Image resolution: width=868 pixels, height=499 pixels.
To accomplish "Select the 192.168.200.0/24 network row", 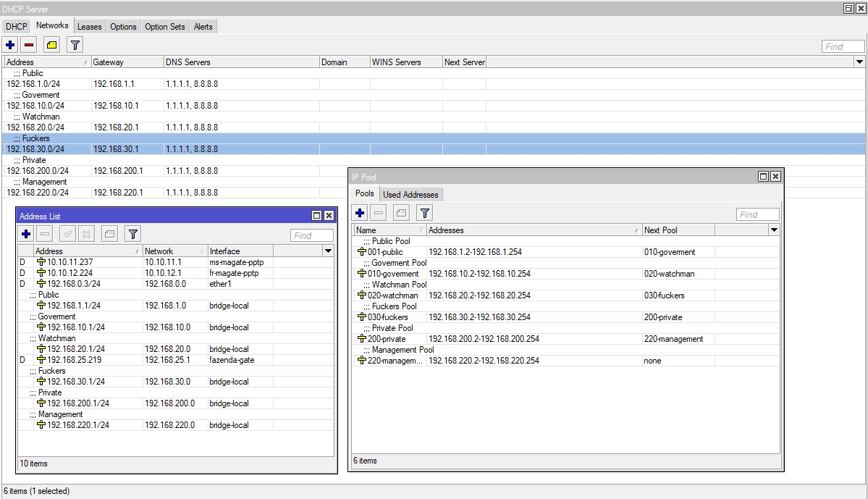I will pos(175,171).
